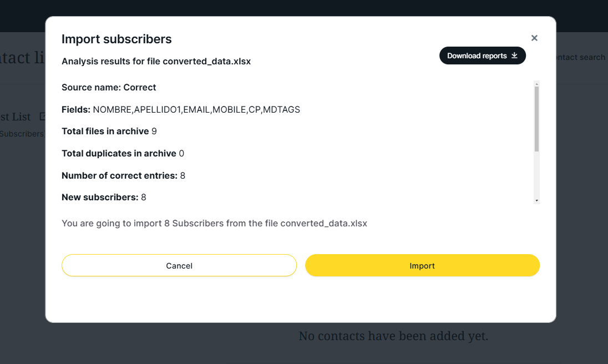Click the Total files in archive row

[x=109, y=132]
